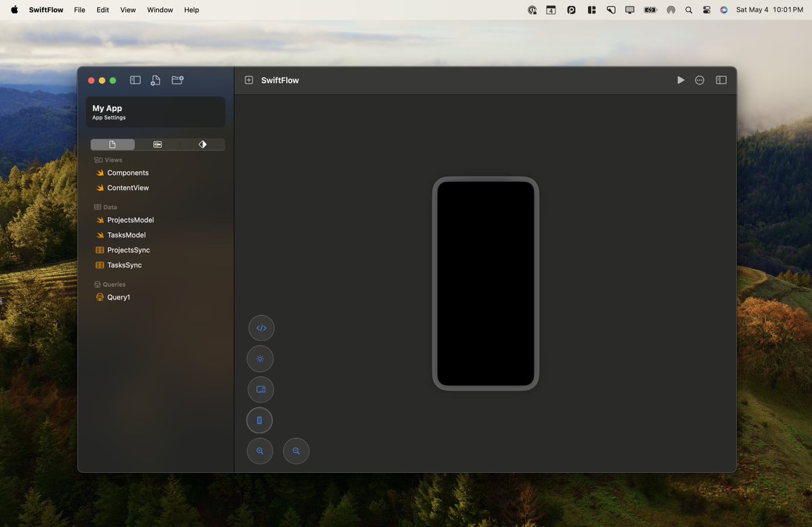
Task: Toggle light appearance with the sun button
Action: click(x=261, y=359)
